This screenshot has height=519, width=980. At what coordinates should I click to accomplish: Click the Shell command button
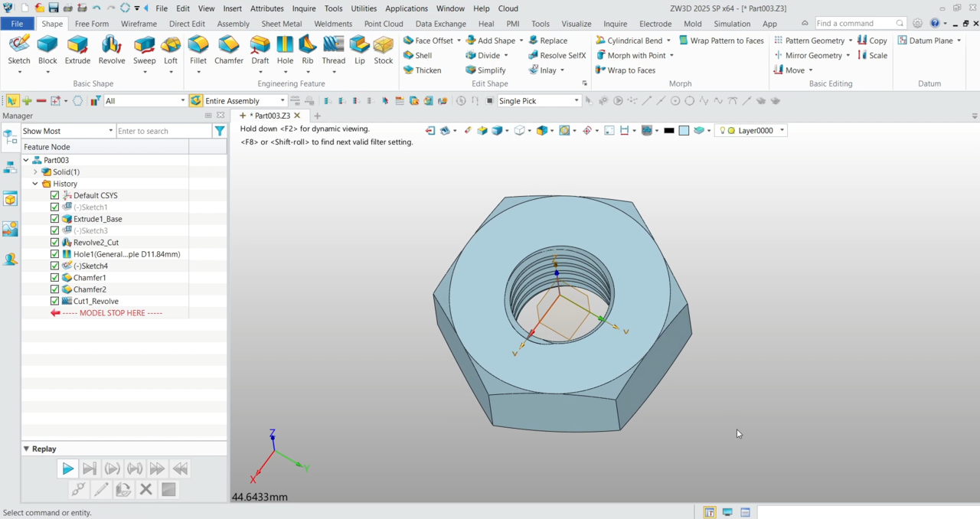pyautogui.click(x=423, y=55)
